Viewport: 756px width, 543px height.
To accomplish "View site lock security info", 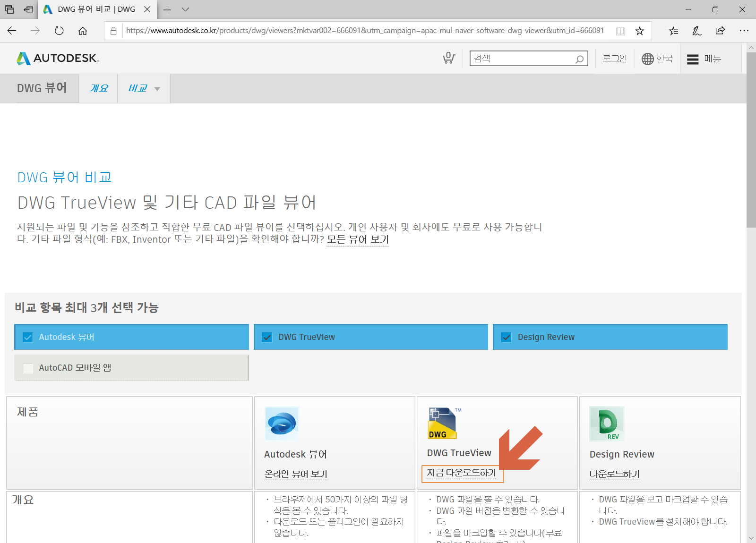I will tap(113, 31).
